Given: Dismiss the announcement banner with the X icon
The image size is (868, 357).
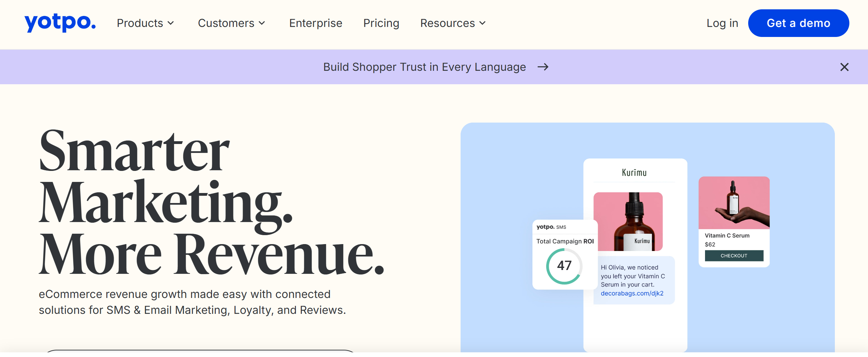Looking at the screenshot, I should tap(844, 67).
